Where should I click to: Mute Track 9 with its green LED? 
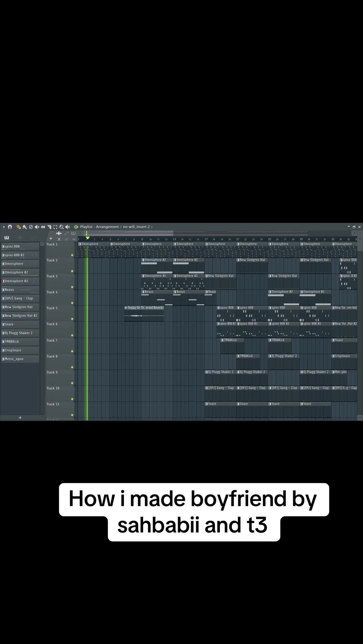(72, 383)
